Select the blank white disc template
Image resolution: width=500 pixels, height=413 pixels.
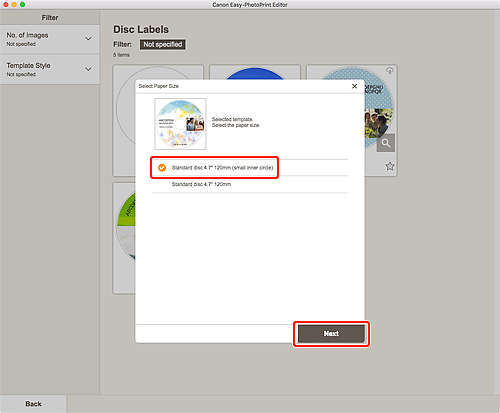pyautogui.click(x=124, y=120)
